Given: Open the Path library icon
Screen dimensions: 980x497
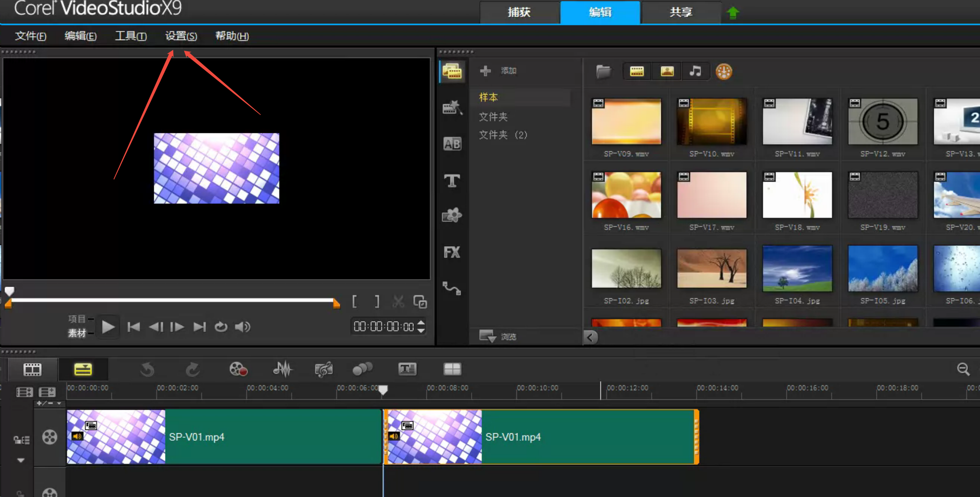Looking at the screenshot, I should (452, 288).
